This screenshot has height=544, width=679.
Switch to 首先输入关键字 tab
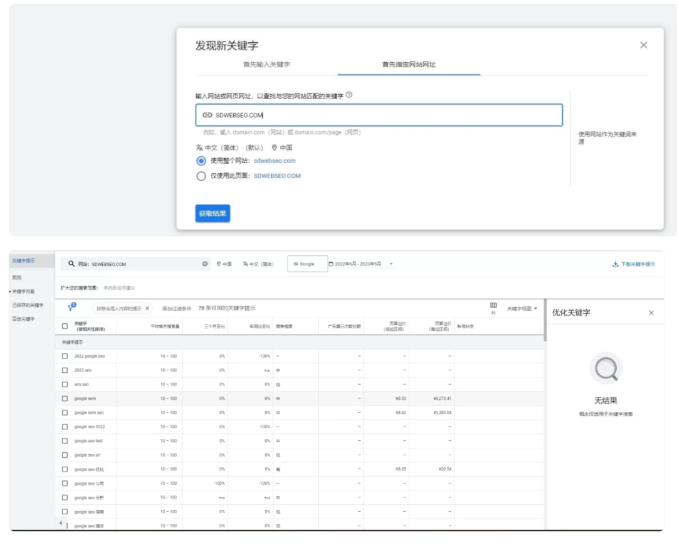pos(266,65)
